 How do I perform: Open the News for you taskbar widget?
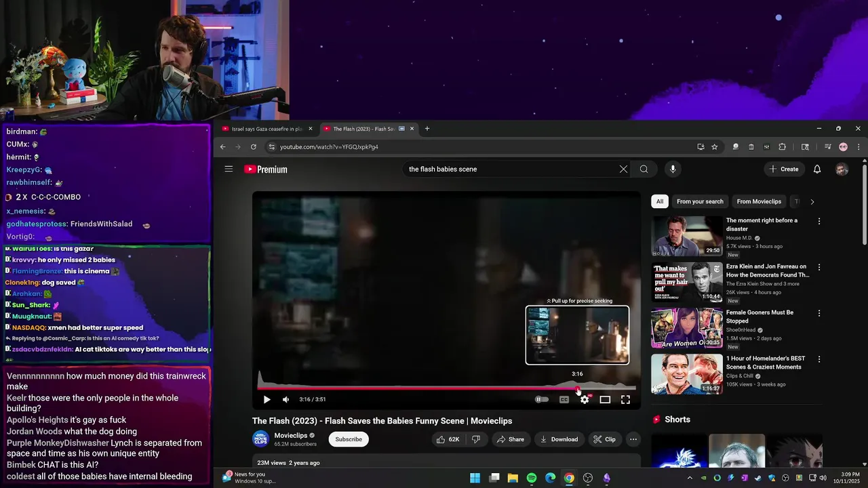pyautogui.click(x=250, y=477)
